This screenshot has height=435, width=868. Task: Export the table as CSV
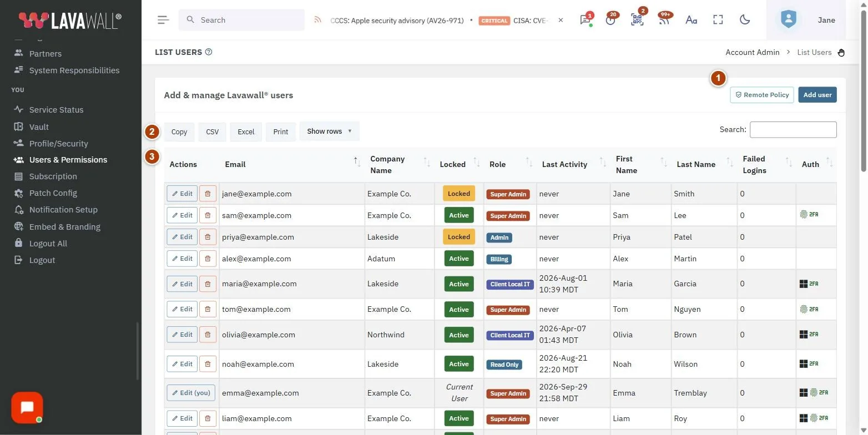point(212,132)
